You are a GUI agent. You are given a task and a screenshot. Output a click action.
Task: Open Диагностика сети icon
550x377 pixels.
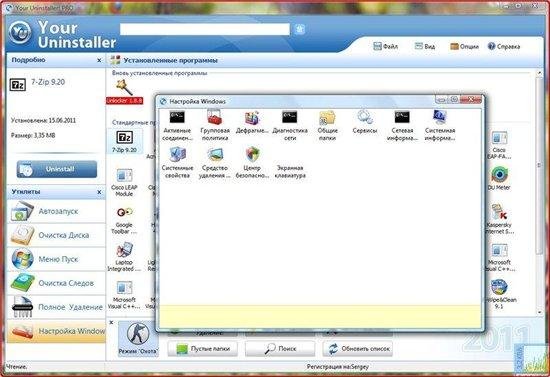[x=290, y=126]
